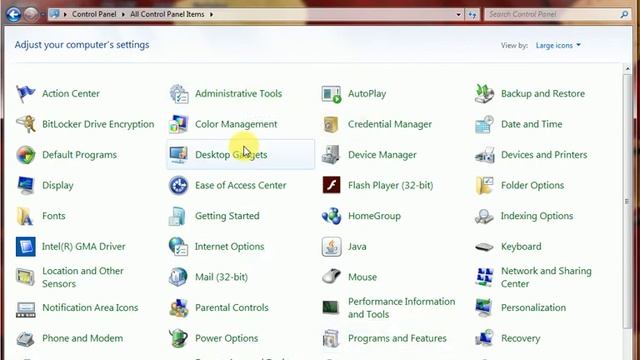Refresh the Control Panel address bar
The image size is (640, 360).
point(472,15)
